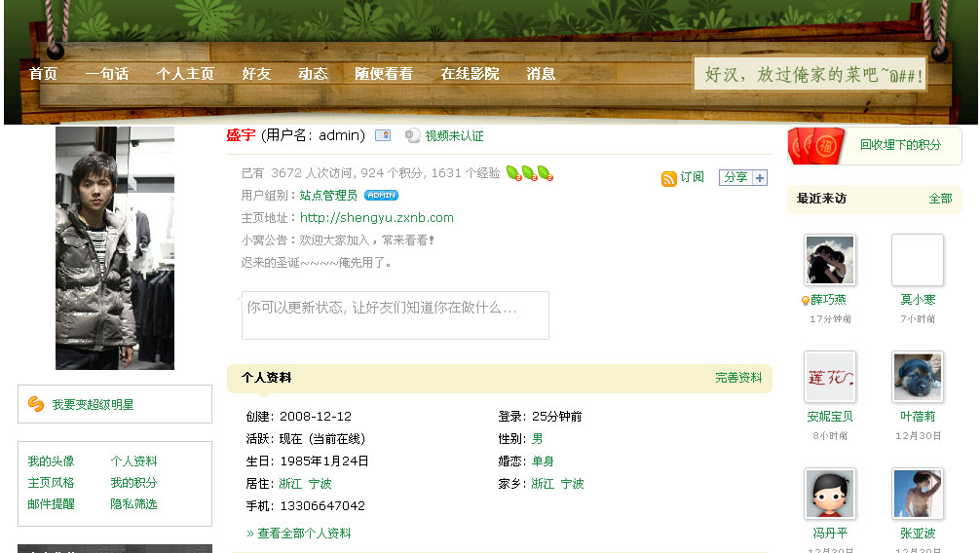Open the 一句话 menu item
Viewport: 980px width, 553px height.
click(x=107, y=74)
